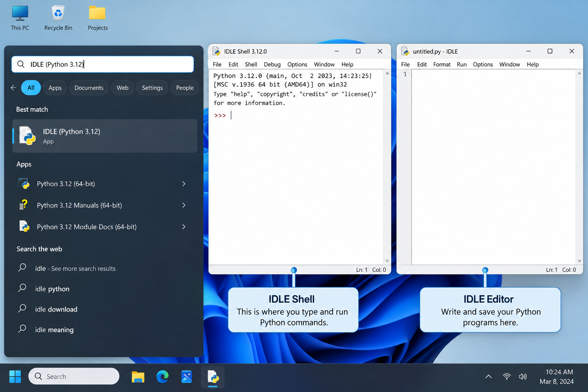588x392 pixels.
Task: Open the Format menu in the editor
Action: pos(442,64)
